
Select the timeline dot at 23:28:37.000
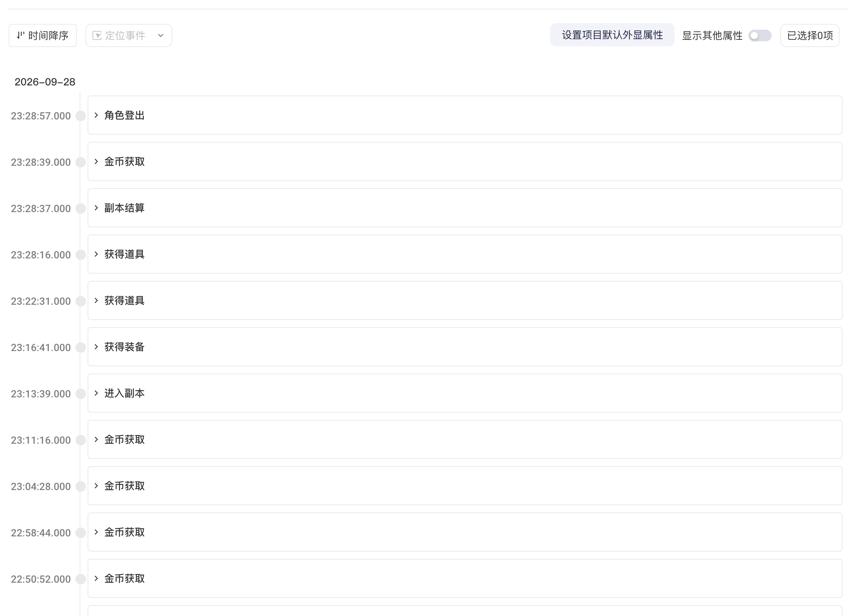click(x=80, y=208)
